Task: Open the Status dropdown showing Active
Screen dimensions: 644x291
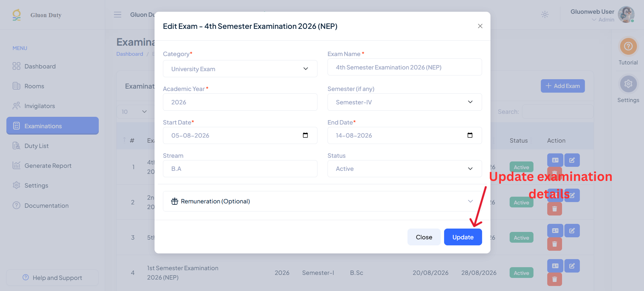Action: click(x=404, y=168)
